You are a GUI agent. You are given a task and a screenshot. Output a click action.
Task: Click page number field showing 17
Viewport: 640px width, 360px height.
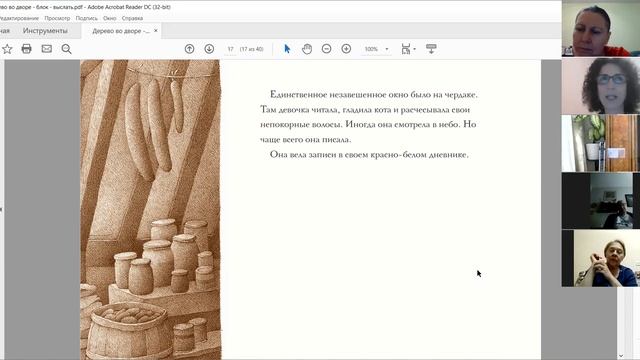click(231, 49)
